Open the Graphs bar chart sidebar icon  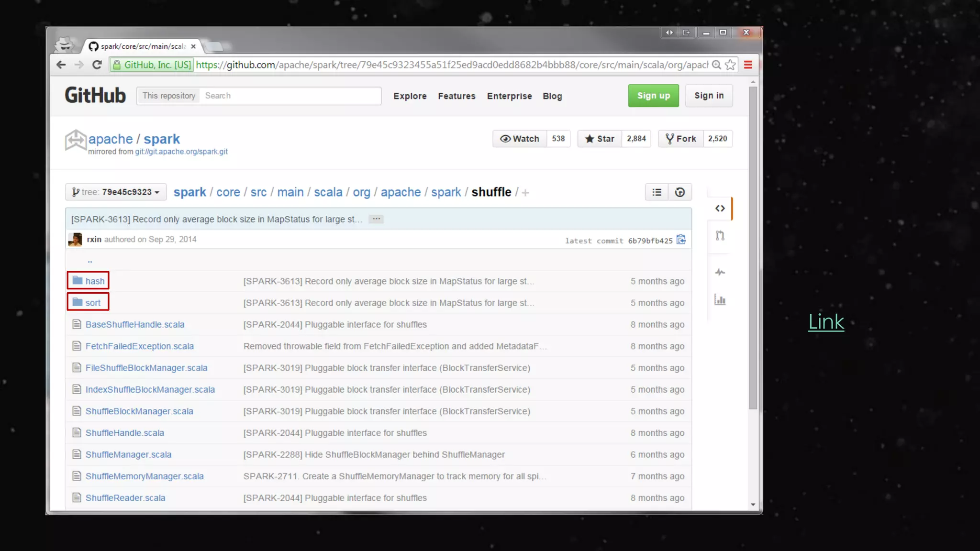(x=720, y=300)
